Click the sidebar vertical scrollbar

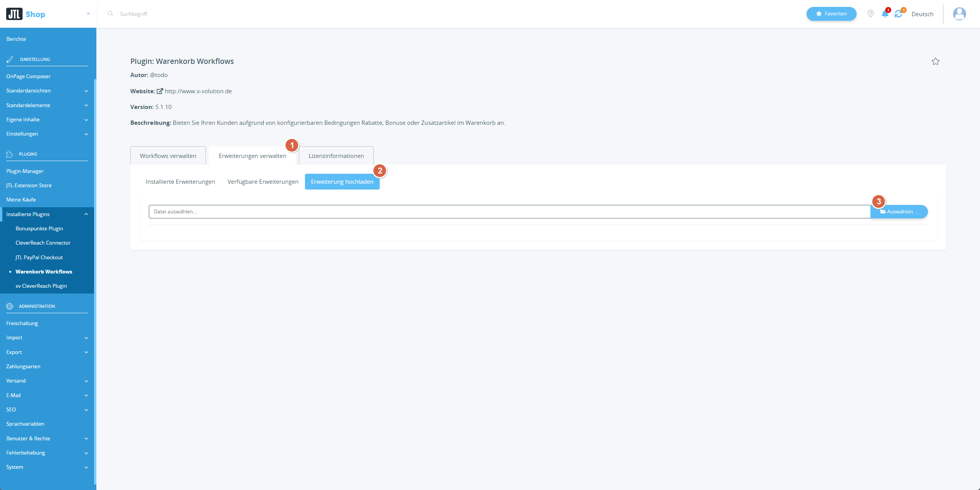point(95,281)
